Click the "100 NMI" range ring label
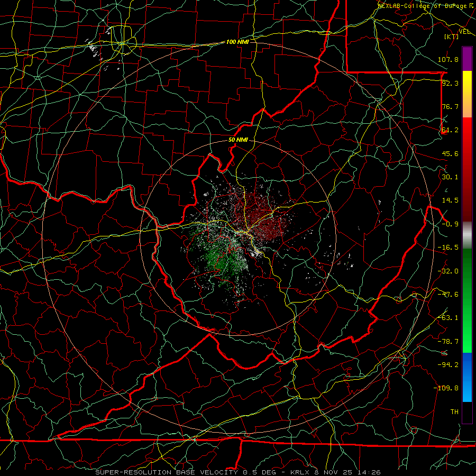Screen dimensions: 476x476 tap(237, 42)
